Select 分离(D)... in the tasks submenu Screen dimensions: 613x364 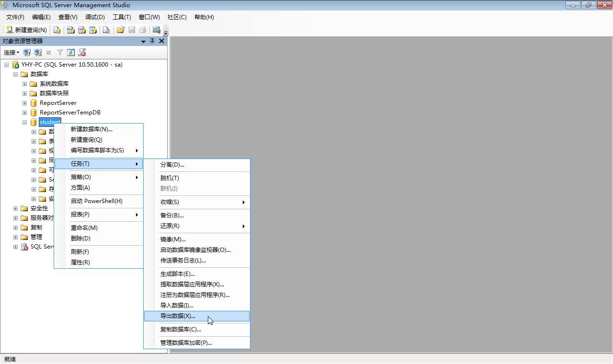[197, 165]
